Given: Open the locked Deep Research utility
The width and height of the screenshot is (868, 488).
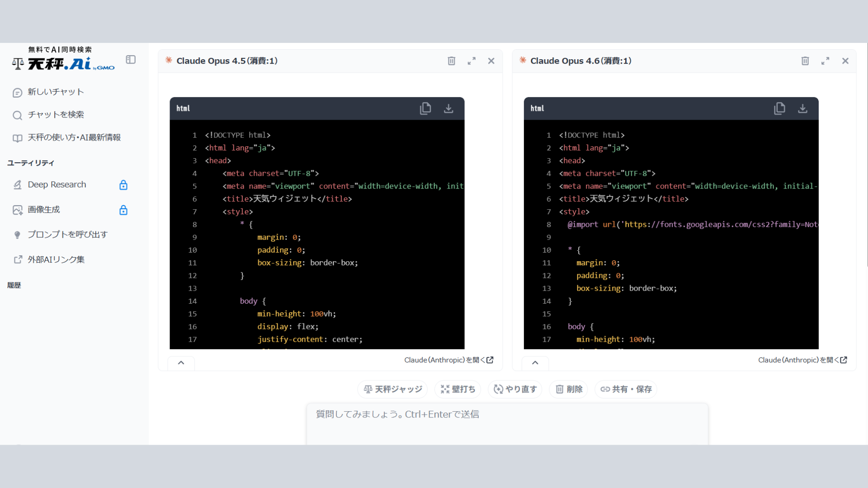Looking at the screenshot, I should click(x=57, y=185).
